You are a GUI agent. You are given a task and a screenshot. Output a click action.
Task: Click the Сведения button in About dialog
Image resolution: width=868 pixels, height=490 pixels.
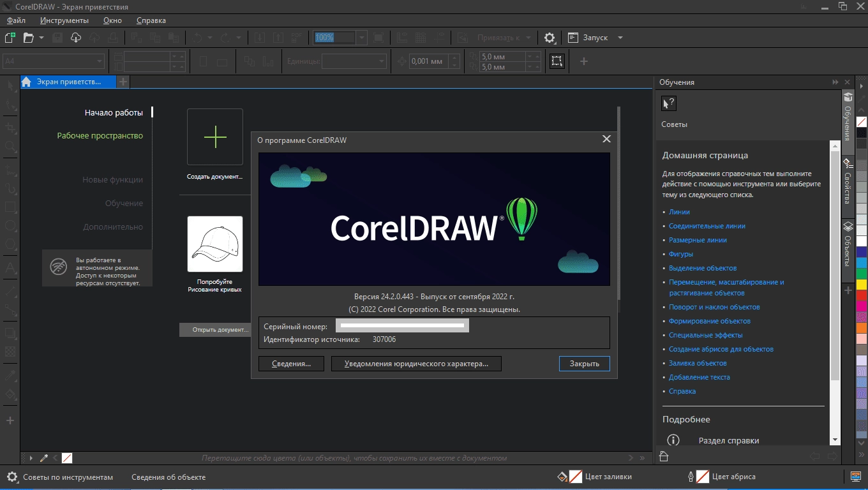(x=291, y=364)
